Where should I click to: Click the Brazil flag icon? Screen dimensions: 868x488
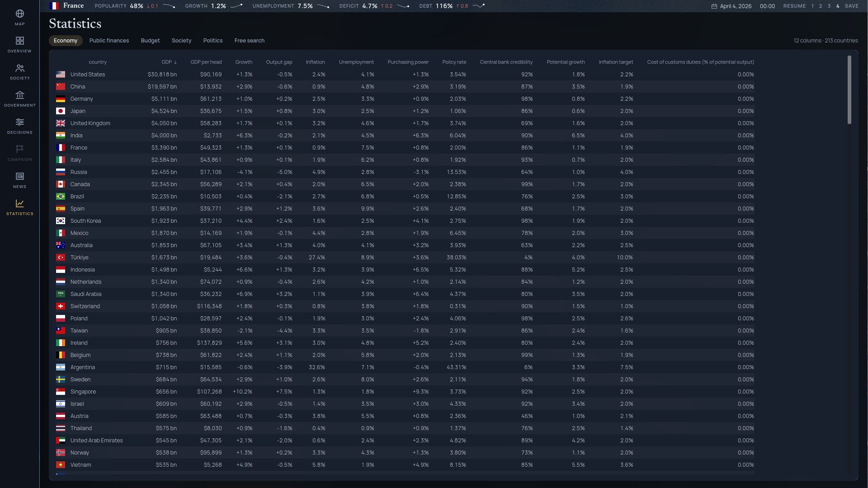point(61,197)
